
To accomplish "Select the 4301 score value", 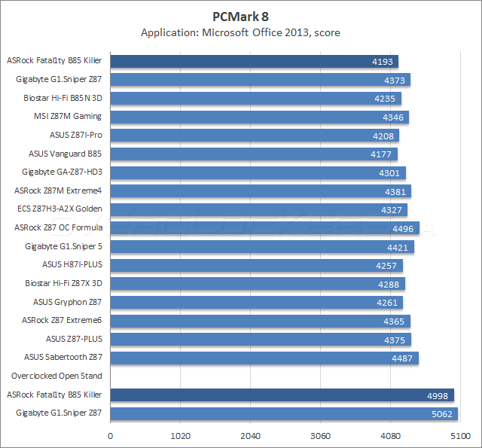I will tap(389, 173).
